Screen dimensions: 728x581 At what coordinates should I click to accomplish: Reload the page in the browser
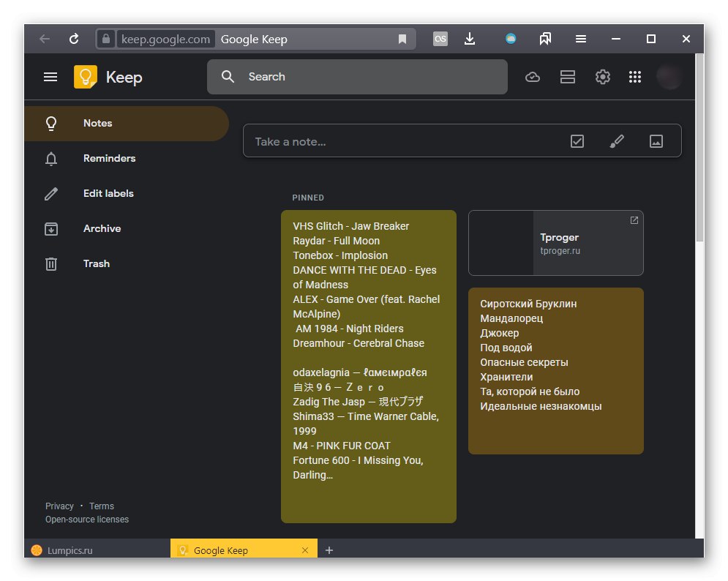74,39
